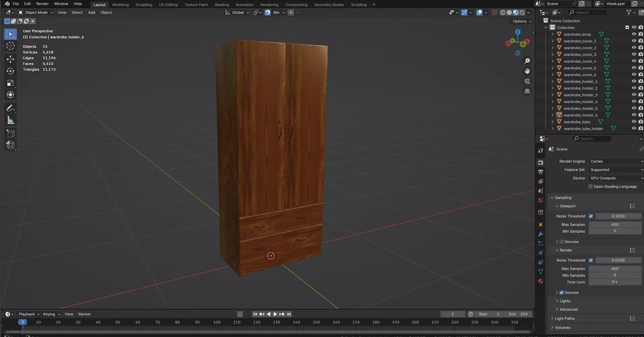
Task: Hide wardrobe_holder_6 with eye icon
Action: [634, 115]
